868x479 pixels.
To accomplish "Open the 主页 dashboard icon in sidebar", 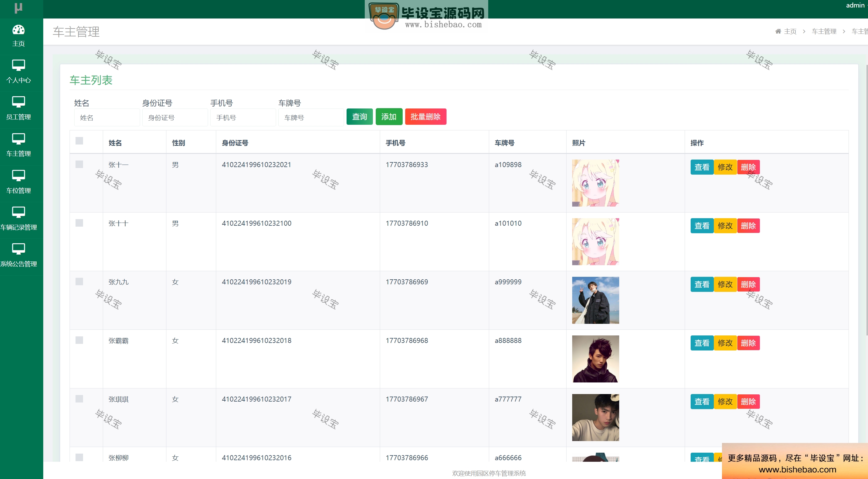I will pyautogui.click(x=18, y=30).
